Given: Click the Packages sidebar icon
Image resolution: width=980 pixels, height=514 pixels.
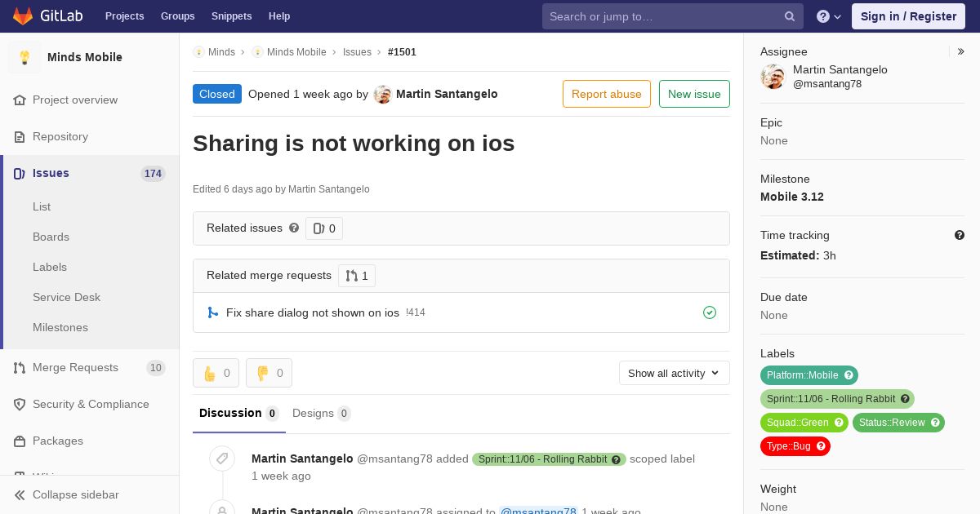Looking at the screenshot, I should [x=20, y=441].
